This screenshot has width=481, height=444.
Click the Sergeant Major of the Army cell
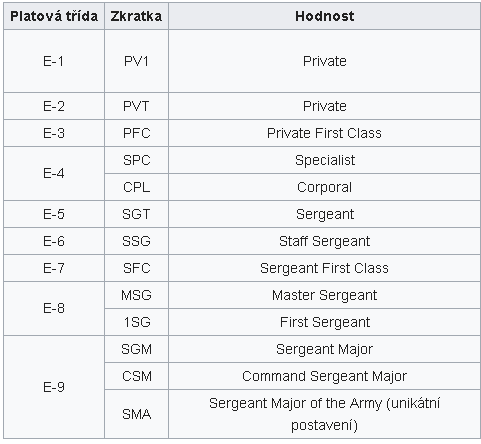tap(324, 414)
